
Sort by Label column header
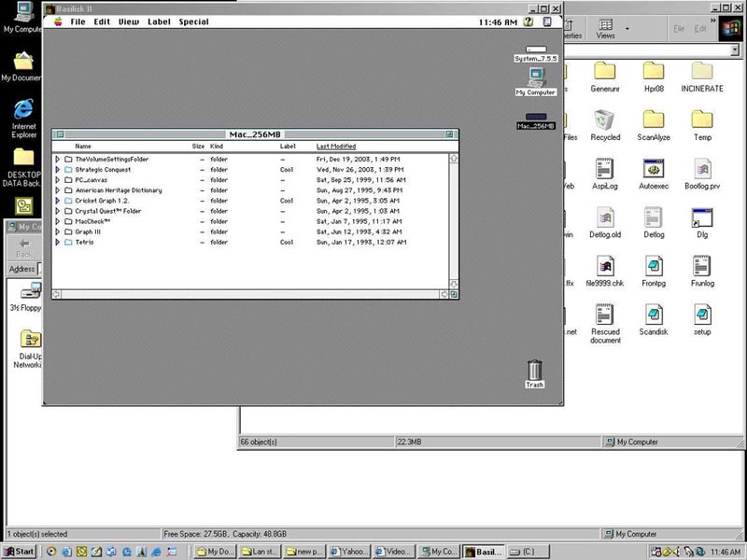[x=288, y=147]
